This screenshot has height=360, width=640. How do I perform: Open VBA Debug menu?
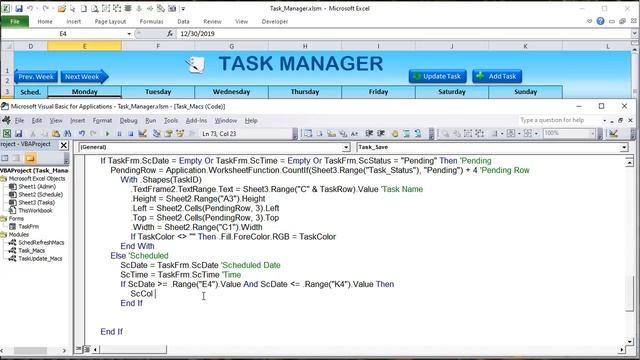click(128, 120)
